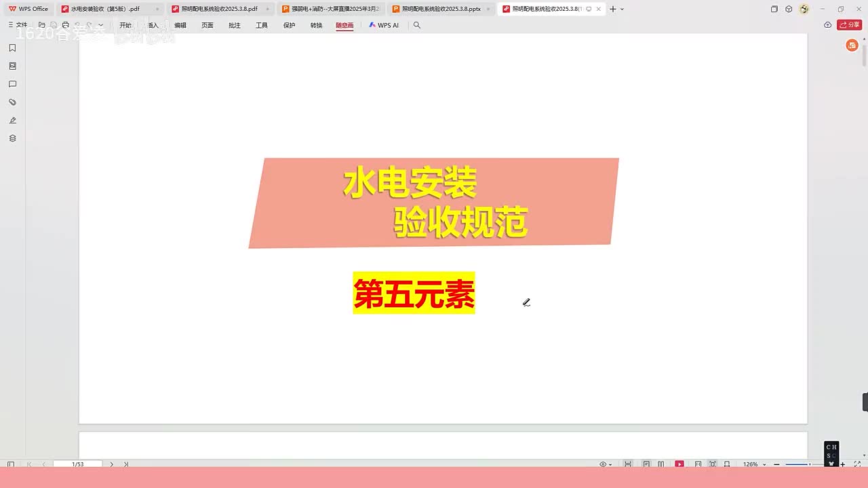Click the WPS Office home tab

click(x=28, y=9)
